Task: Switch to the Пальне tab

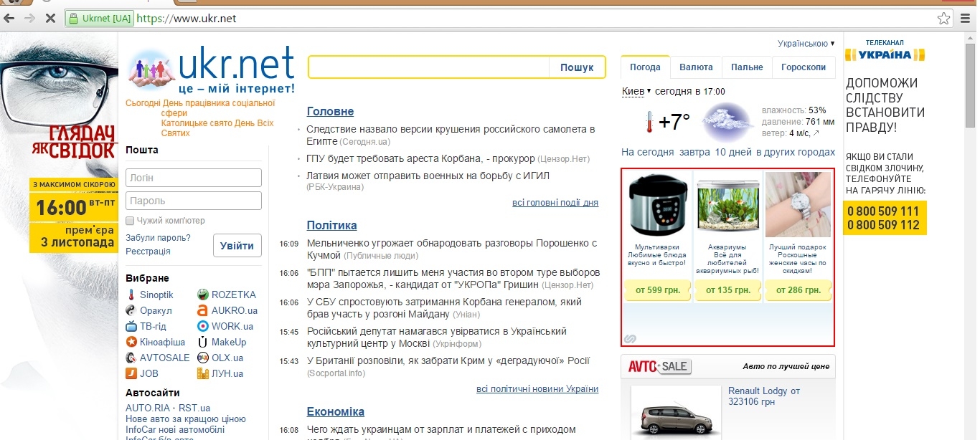Action: pos(747,67)
